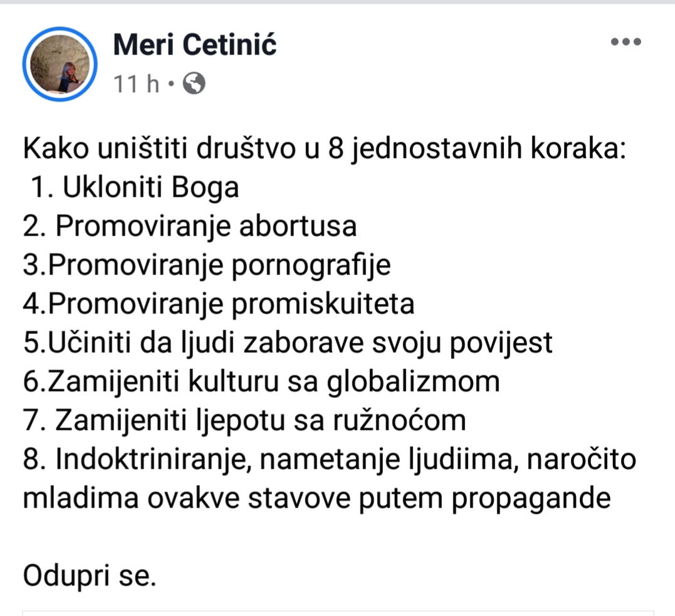Select line '7. Zamijeniti ljepotu sa ružnoćom'

(244, 420)
